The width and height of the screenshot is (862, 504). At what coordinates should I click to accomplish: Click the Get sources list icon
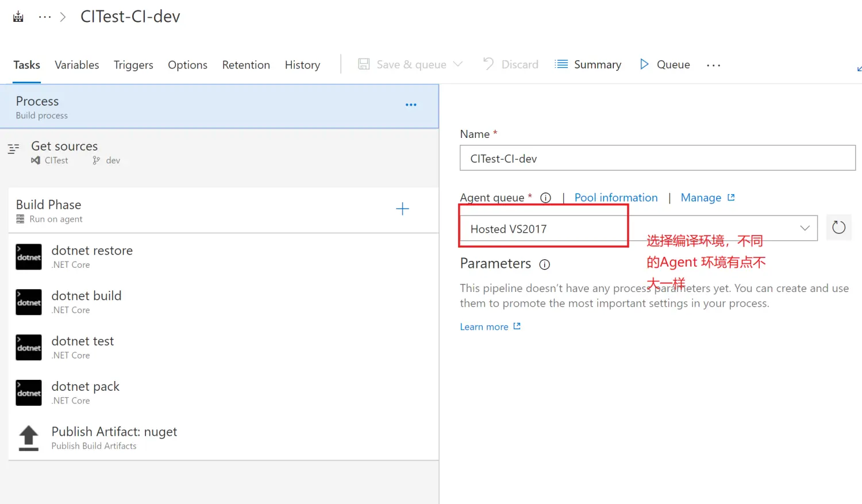[14, 149]
